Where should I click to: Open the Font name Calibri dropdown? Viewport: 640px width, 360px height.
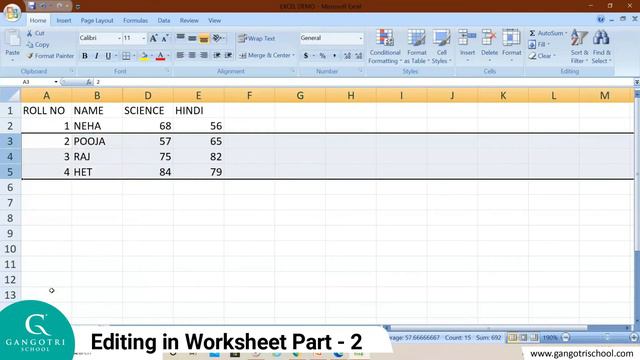[119, 38]
